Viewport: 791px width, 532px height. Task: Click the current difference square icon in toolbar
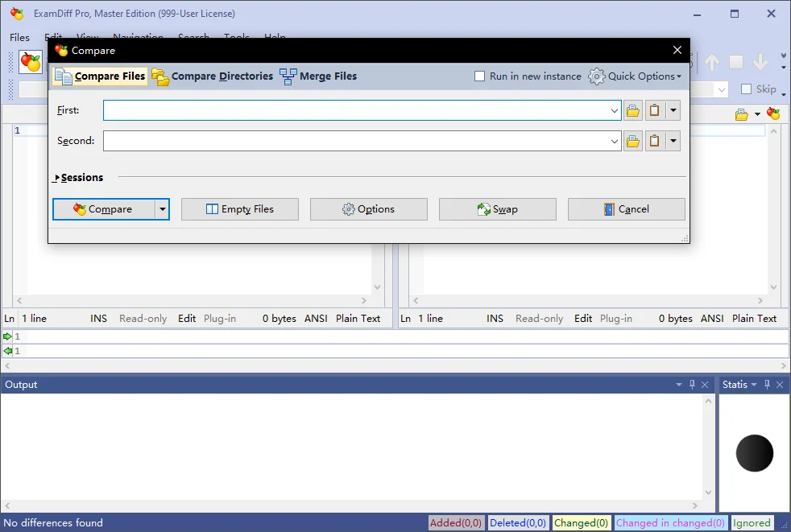point(736,62)
